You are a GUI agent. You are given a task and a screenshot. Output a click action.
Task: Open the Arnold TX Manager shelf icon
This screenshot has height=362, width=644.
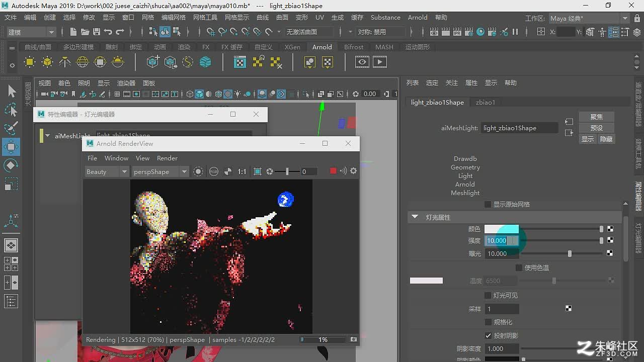click(240, 62)
